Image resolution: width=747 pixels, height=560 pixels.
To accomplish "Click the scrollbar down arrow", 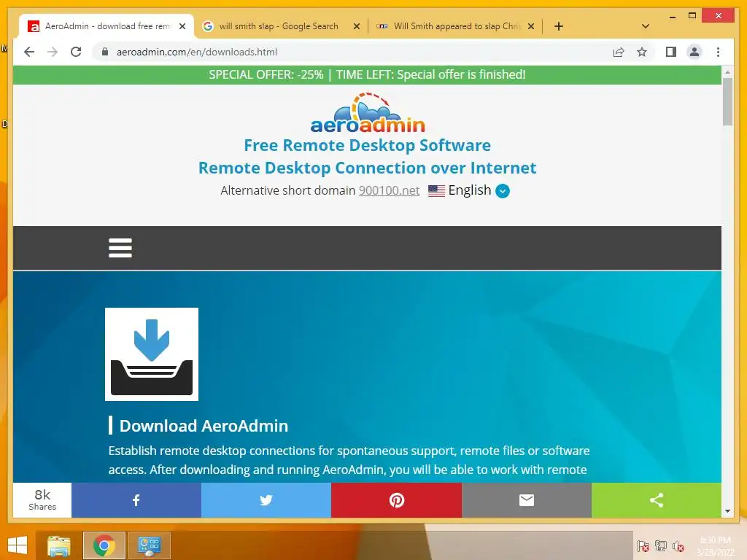I will [x=727, y=511].
